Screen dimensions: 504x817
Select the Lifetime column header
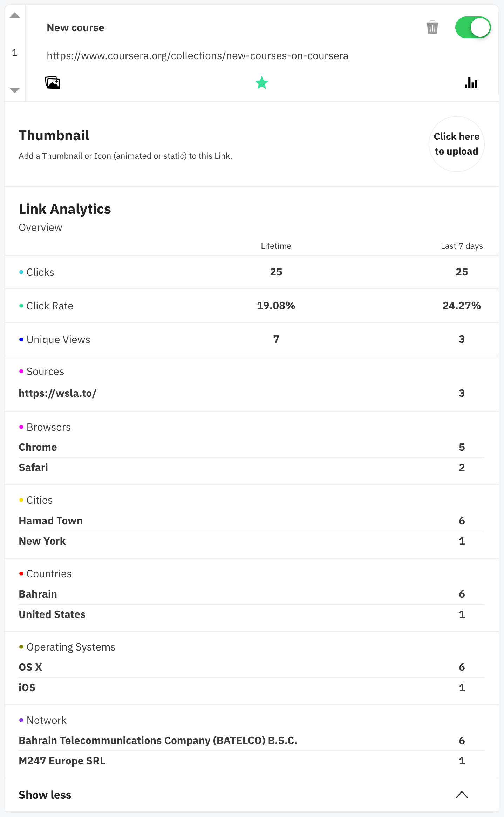[276, 246]
